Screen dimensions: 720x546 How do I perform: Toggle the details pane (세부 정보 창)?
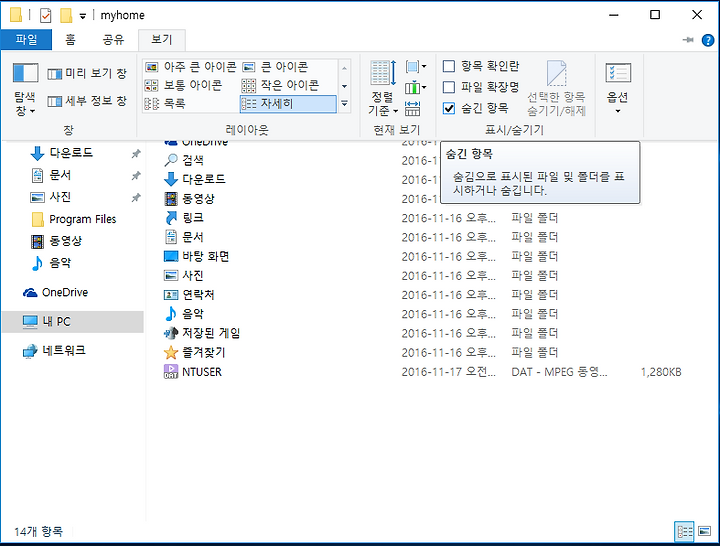[x=87, y=101]
